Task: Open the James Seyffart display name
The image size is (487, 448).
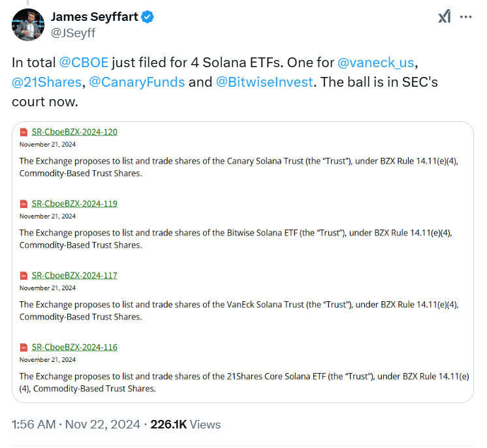Action: 95,17
